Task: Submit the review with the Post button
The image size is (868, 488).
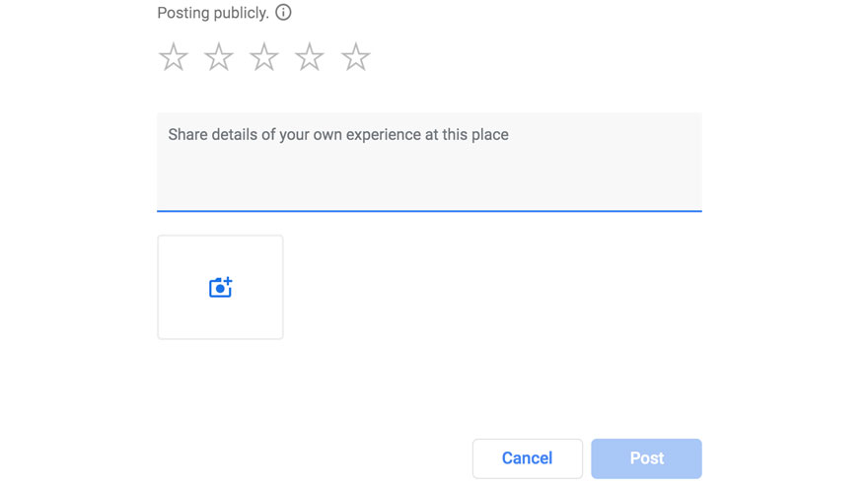Action: (x=646, y=458)
